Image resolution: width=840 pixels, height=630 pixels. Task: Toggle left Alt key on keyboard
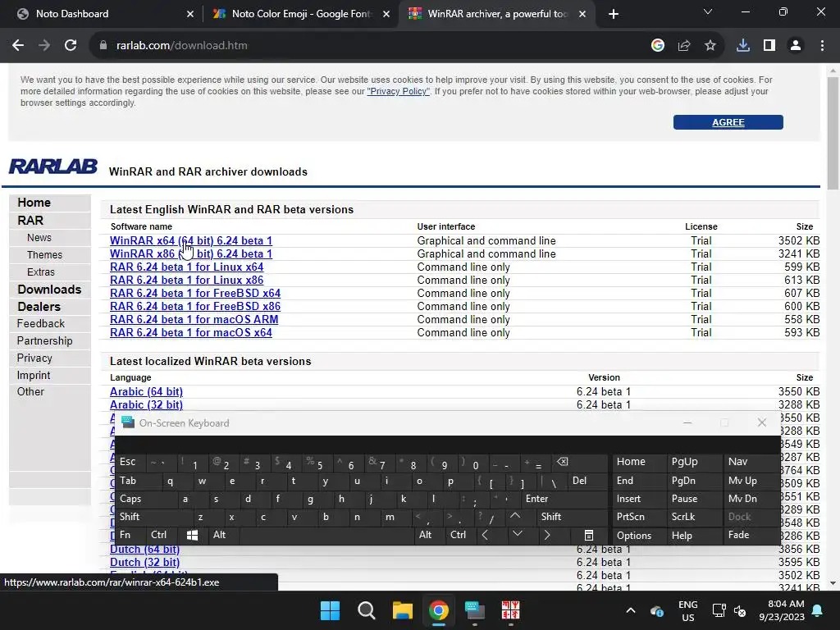(223, 535)
